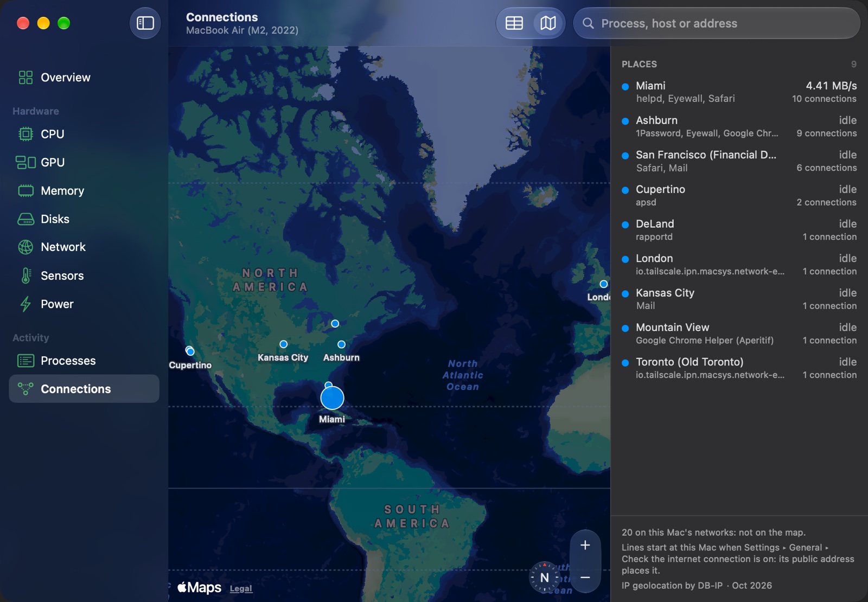Switch to map view
Viewport: 868px width, 602px height.
pos(548,23)
